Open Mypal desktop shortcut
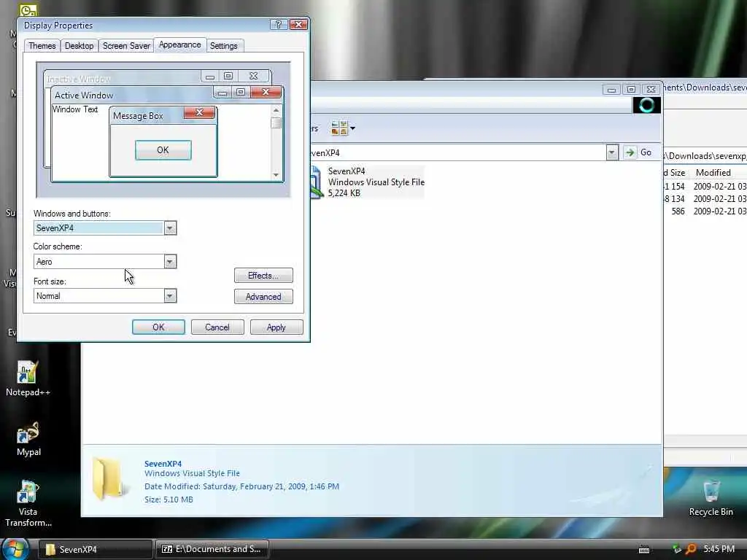 click(28, 439)
